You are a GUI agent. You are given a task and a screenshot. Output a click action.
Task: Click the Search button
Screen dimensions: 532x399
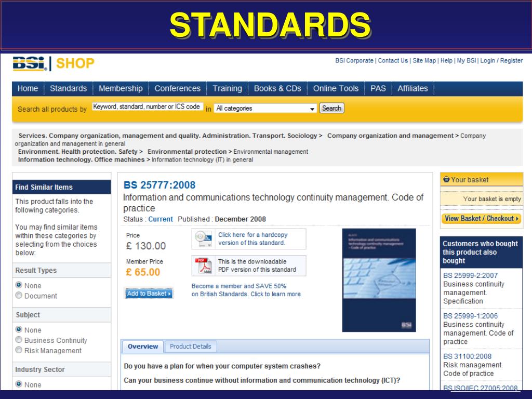[331, 108]
